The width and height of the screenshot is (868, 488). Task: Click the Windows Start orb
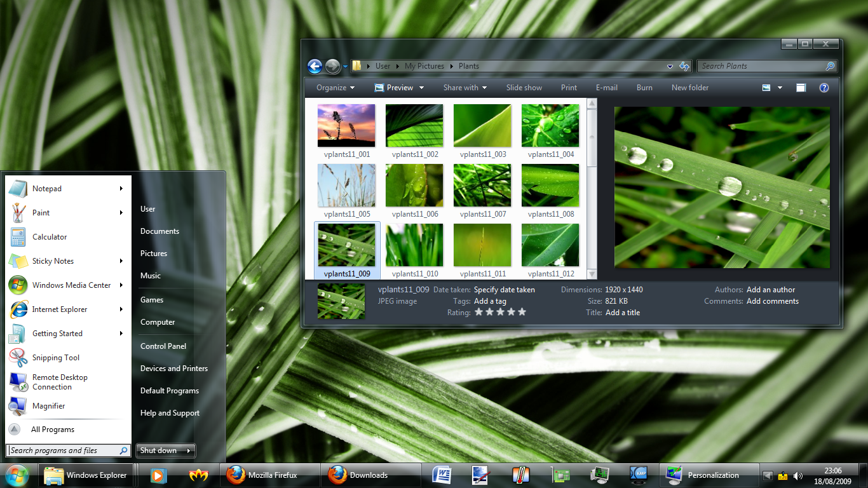(17, 475)
